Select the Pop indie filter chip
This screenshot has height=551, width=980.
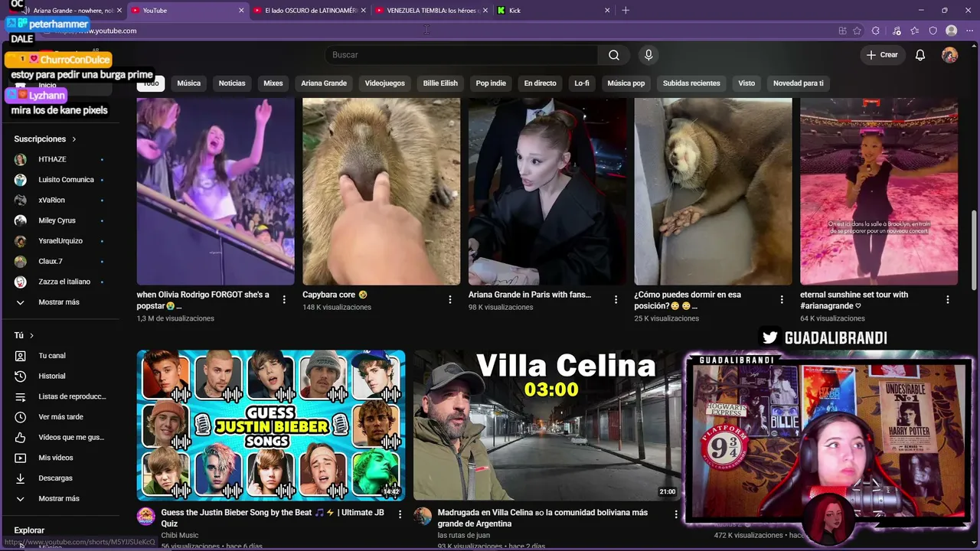pyautogui.click(x=491, y=83)
